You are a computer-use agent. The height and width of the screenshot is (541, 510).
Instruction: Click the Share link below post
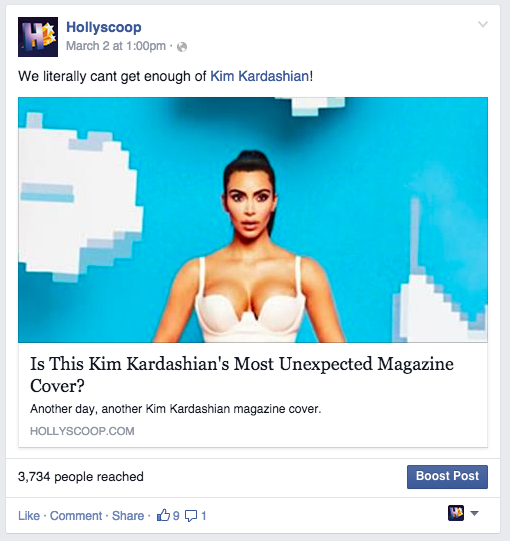[128, 516]
